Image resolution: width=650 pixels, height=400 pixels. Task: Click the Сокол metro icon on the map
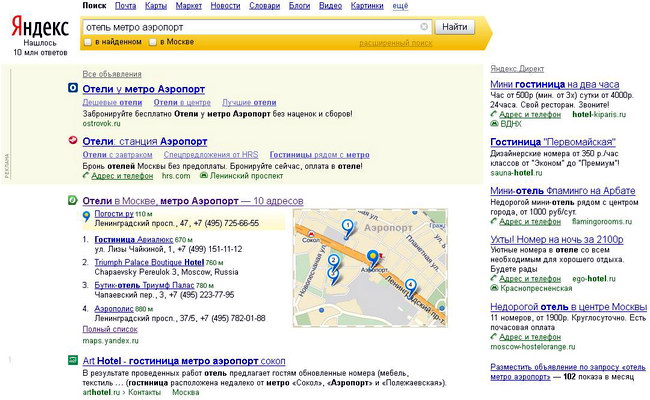pyautogui.click(x=311, y=235)
